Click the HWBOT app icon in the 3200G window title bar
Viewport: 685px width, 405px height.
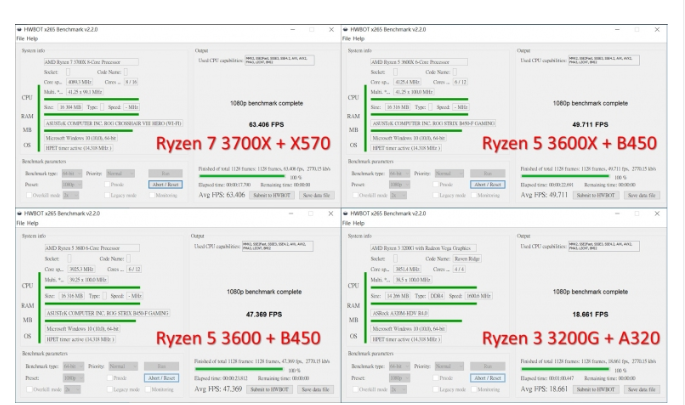pos(346,214)
